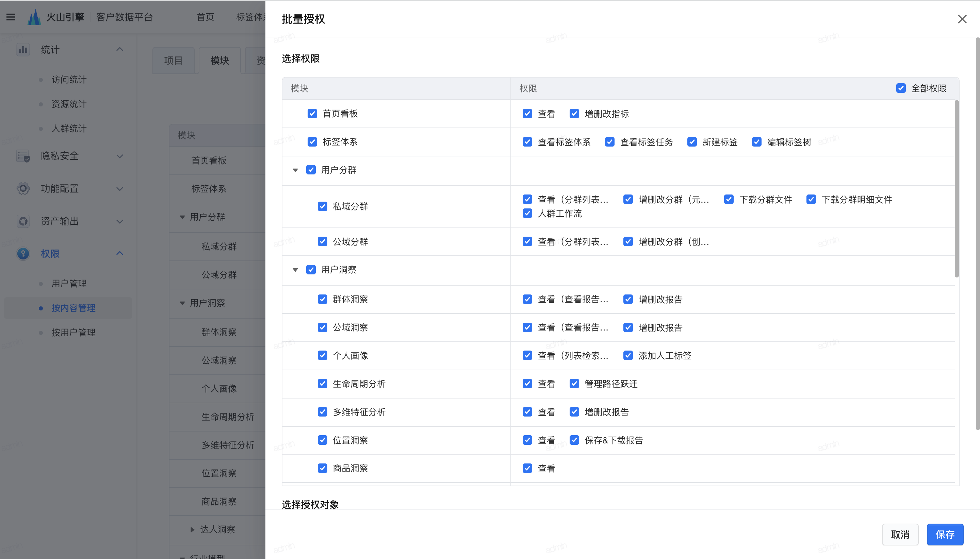Toggle the 个人画像 module checkbox
This screenshot has width=980, height=559.
click(323, 356)
